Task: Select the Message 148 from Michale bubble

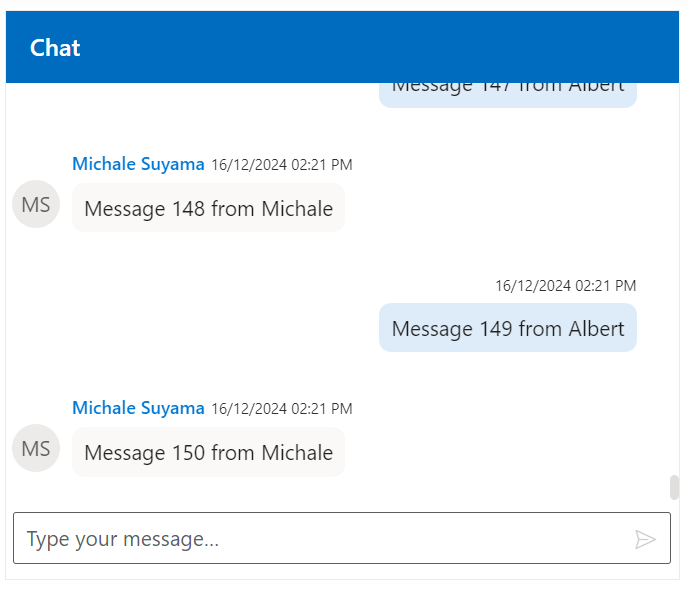Action: [208, 208]
